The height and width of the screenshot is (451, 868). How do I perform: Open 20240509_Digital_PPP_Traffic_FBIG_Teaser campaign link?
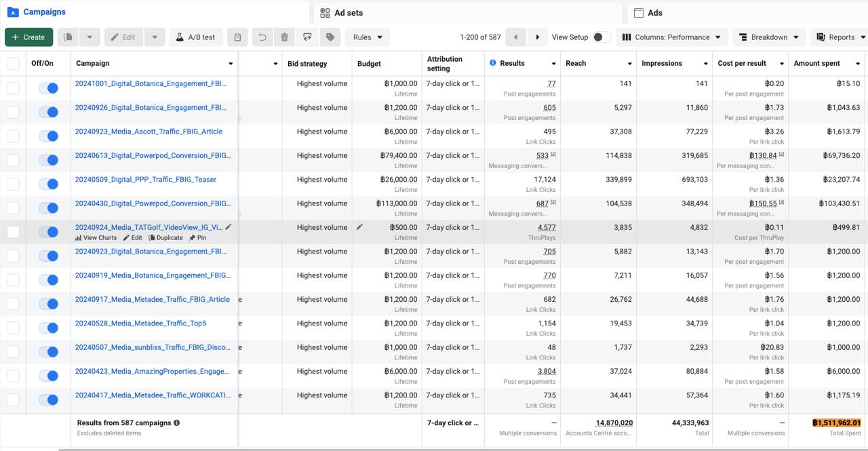[x=146, y=180]
